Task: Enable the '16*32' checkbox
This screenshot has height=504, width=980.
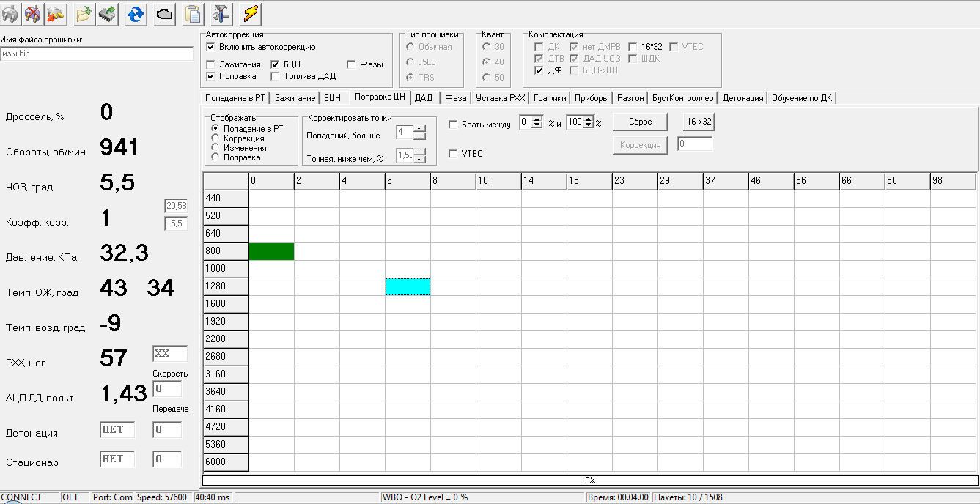Action: coord(633,47)
